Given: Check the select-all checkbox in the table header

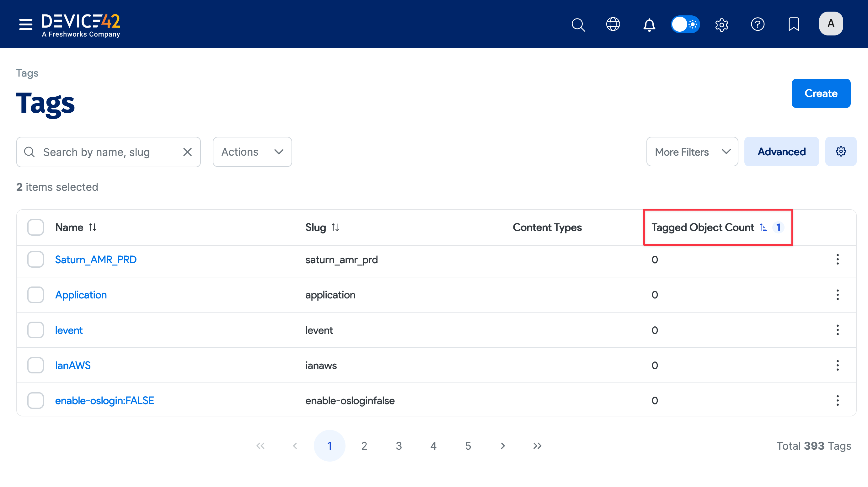Looking at the screenshot, I should [x=35, y=227].
